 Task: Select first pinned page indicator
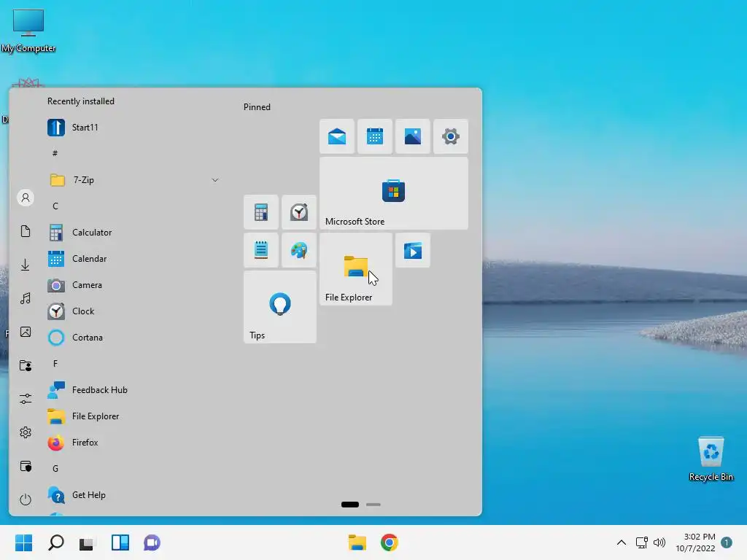coord(350,505)
